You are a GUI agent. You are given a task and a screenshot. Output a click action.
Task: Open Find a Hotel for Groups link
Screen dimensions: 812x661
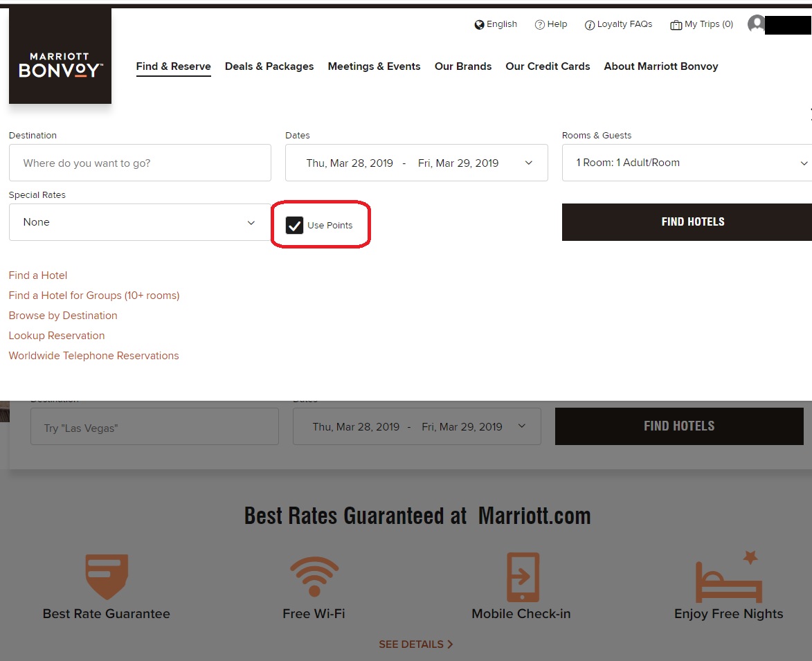tap(94, 296)
